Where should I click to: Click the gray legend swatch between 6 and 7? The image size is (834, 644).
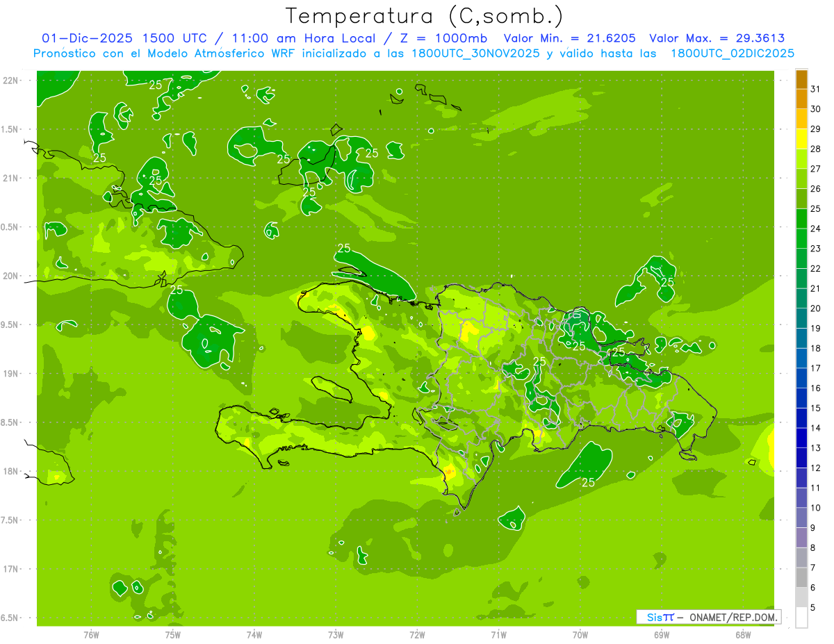801,577
